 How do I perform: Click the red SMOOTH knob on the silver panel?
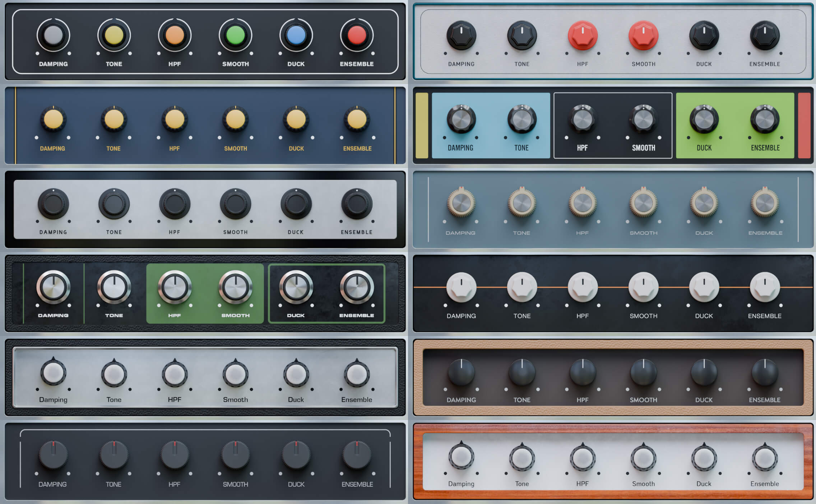pyautogui.click(x=643, y=36)
